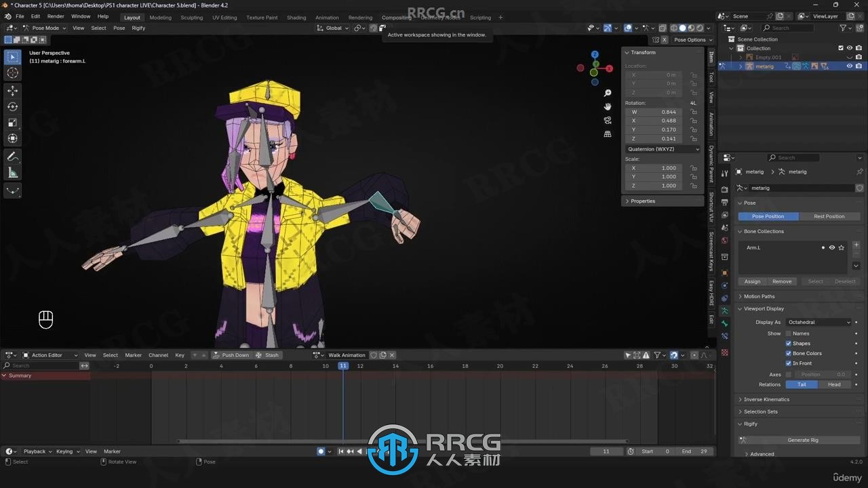The height and width of the screenshot is (488, 868).
Task: Choose the Select Box tool
Action: 12,58
